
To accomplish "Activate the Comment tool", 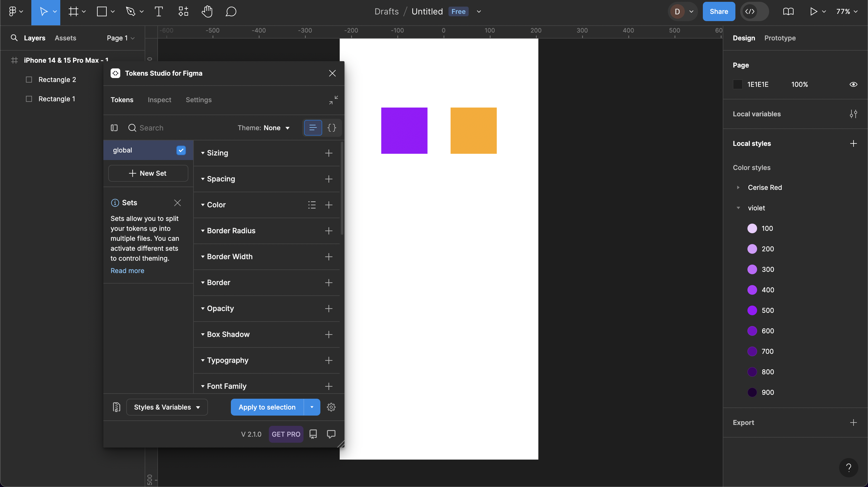I will coord(231,11).
